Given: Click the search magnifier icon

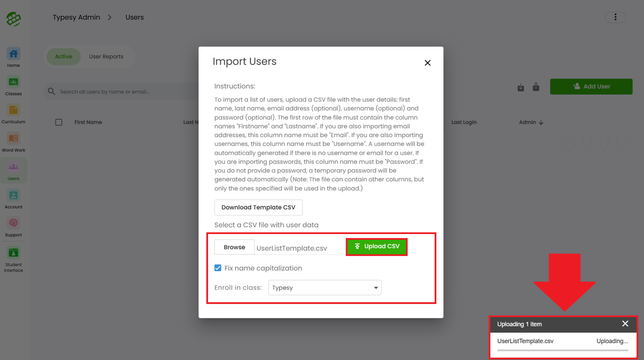Looking at the screenshot, I should [x=52, y=91].
